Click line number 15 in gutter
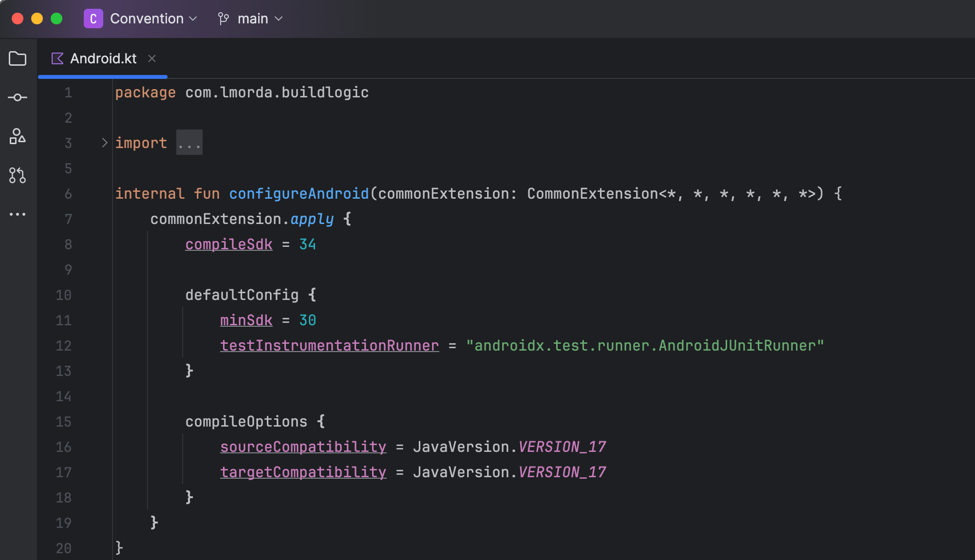This screenshot has width=975, height=560. [x=63, y=422]
